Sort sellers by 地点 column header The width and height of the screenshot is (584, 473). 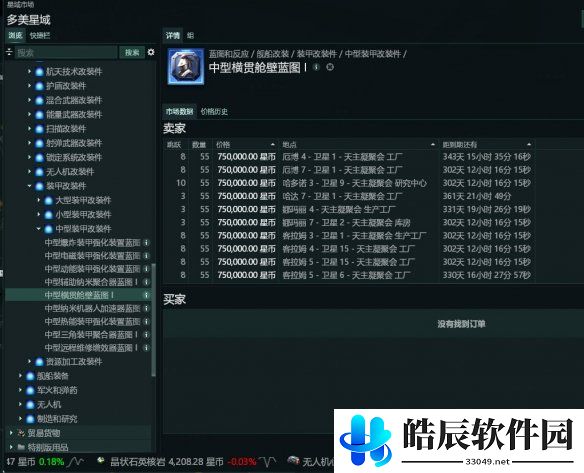[358, 145]
